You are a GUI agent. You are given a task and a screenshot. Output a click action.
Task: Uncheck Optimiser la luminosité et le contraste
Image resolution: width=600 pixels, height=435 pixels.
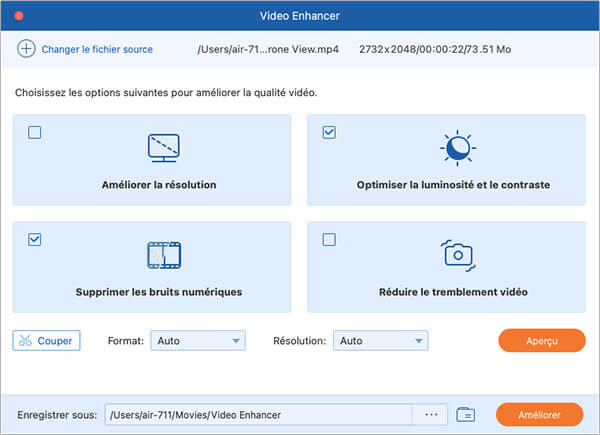tap(329, 132)
